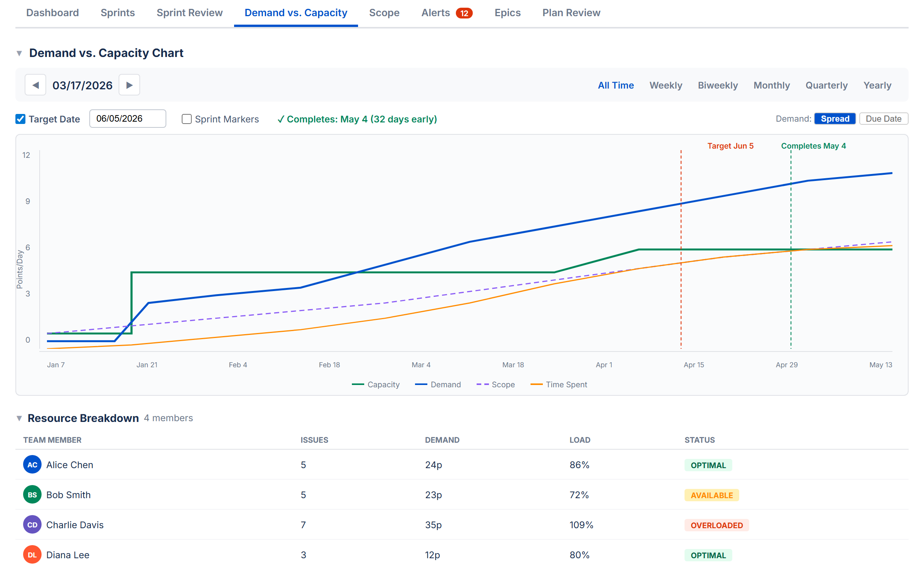Image resolution: width=924 pixels, height=569 pixels.
Task: Click Alice Chen's AC avatar
Action: point(32,465)
